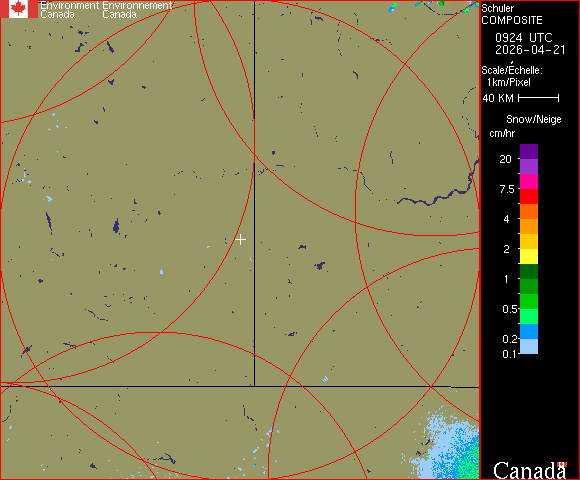Screen dimensions: 580x480
Task: Click the Schuler COMPOSITE title text
Action: click(x=512, y=14)
